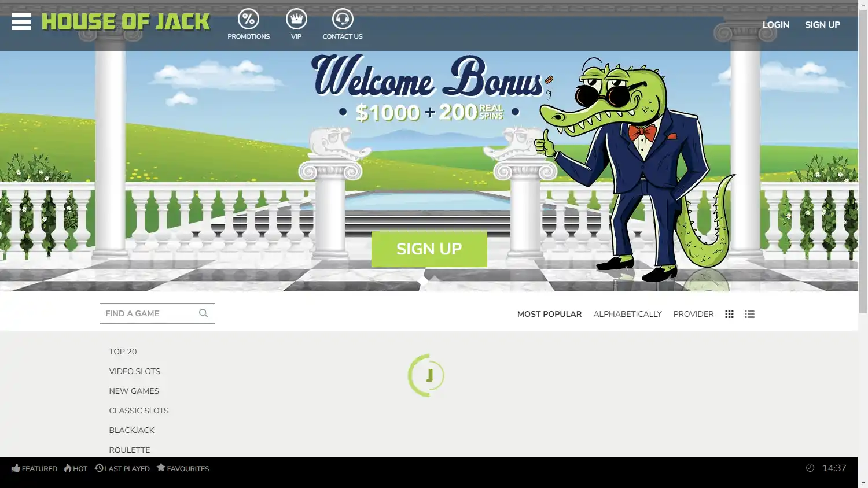The image size is (868, 488).
Task: Click the scrollbar up arrow
Action: click(863, 4)
